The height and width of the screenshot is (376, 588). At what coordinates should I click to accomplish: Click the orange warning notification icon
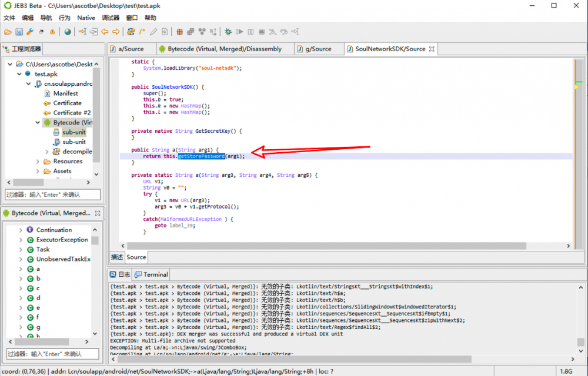tap(52, 32)
